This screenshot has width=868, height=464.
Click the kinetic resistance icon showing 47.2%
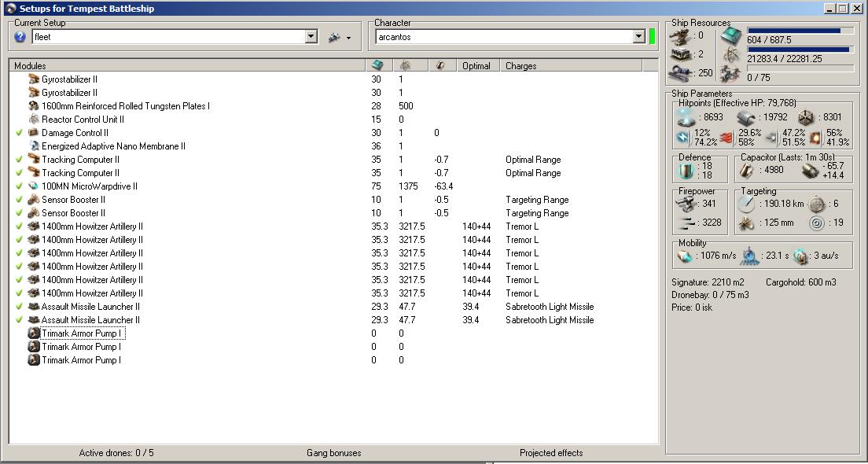click(771, 138)
